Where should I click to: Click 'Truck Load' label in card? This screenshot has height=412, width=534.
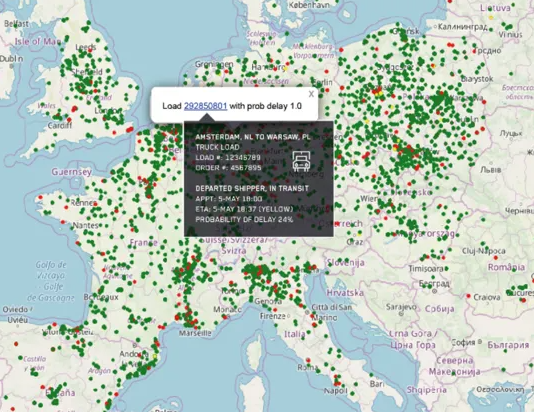[x=217, y=147]
